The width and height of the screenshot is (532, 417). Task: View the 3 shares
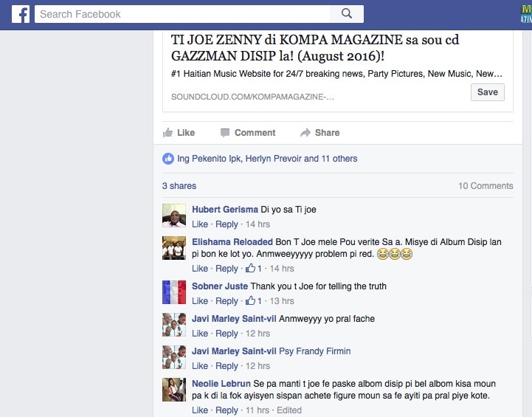click(x=179, y=186)
